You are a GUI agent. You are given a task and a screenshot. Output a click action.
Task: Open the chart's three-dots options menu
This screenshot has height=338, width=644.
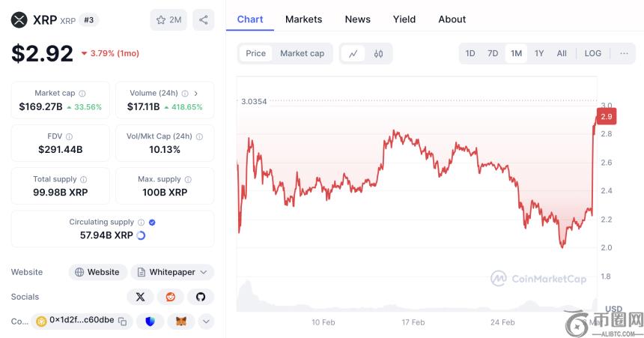(x=623, y=53)
